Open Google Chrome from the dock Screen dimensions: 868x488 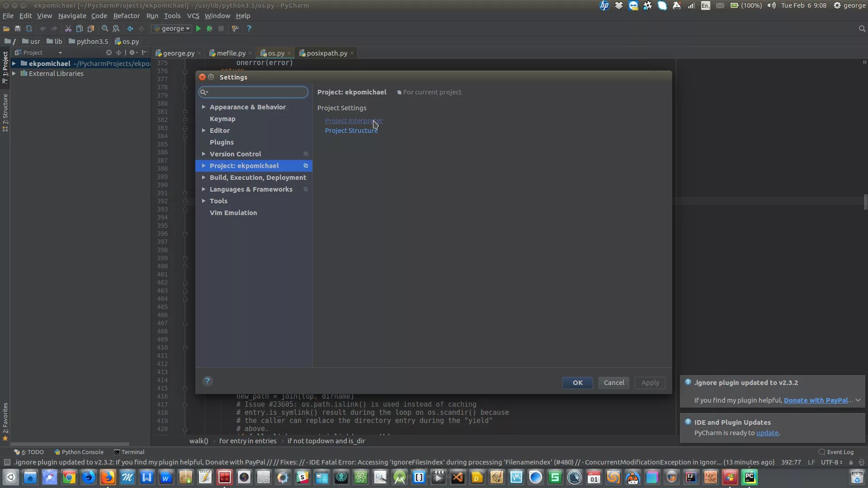click(69, 477)
